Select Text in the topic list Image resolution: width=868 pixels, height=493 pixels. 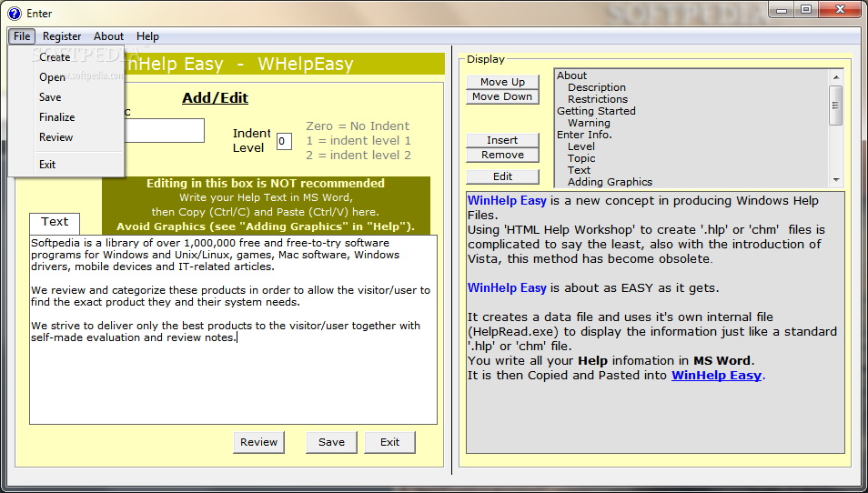[579, 170]
